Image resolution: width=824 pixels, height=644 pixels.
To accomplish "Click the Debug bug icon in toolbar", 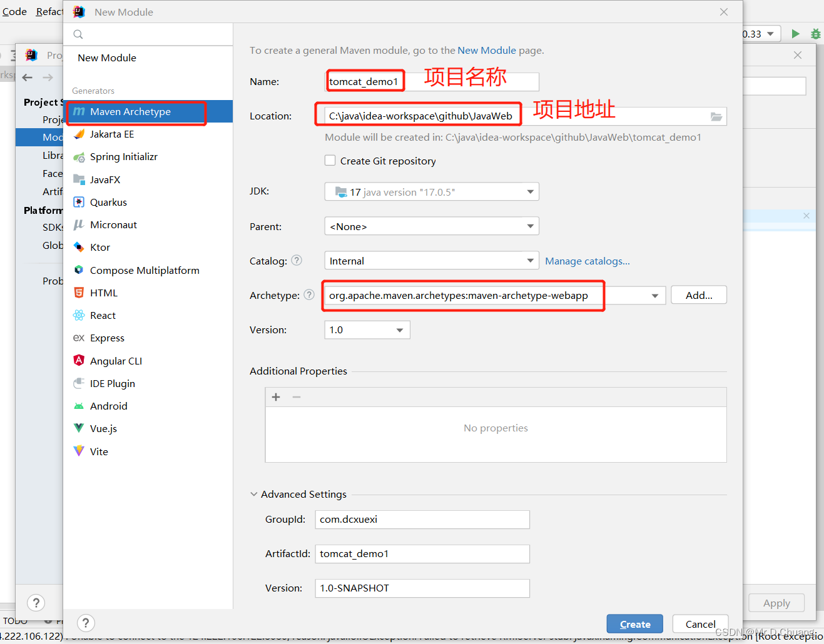I will (815, 34).
